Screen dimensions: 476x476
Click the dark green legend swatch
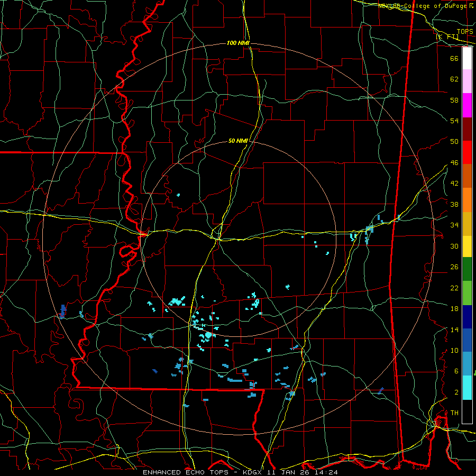coord(467,269)
